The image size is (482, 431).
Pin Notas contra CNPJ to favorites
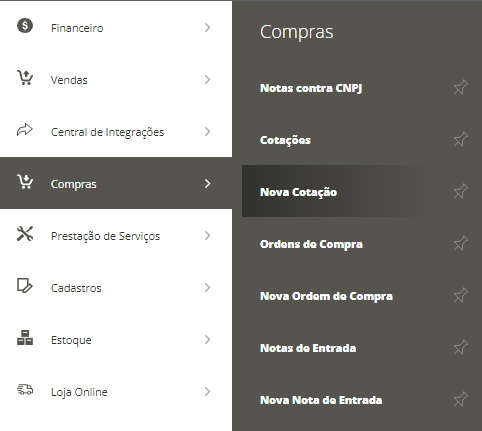461,88
